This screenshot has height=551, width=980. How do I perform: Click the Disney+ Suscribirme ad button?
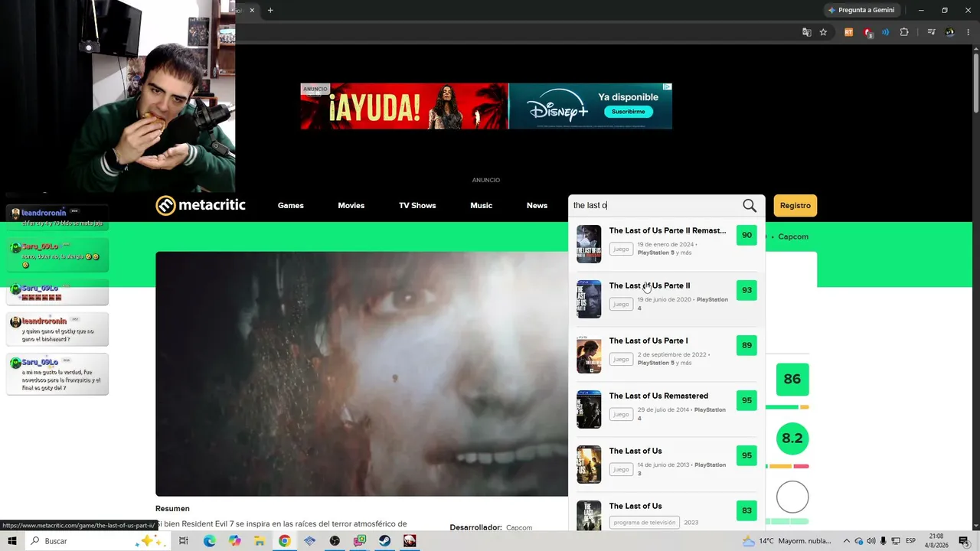(x=629, y=112)
